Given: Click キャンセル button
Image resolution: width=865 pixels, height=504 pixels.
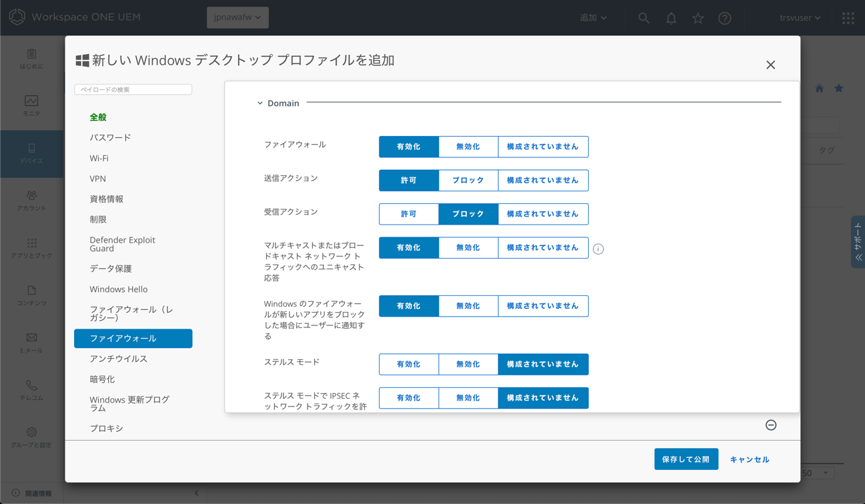Looking at the screenshot, I should pos(750,459).
